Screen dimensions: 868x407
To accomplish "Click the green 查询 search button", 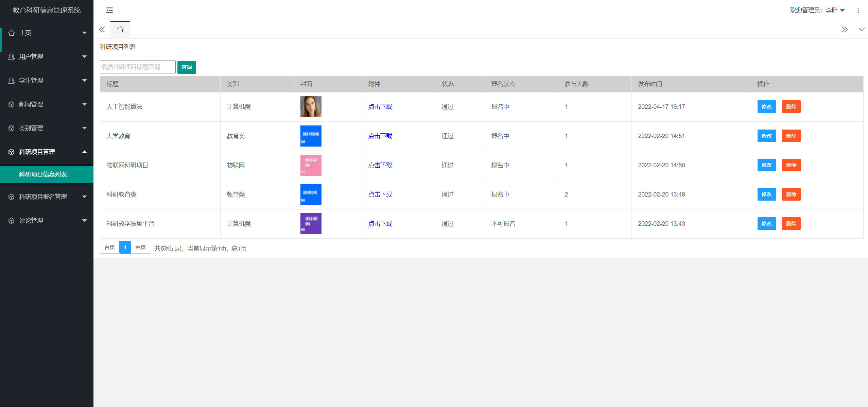I will (x=187, y=67).
